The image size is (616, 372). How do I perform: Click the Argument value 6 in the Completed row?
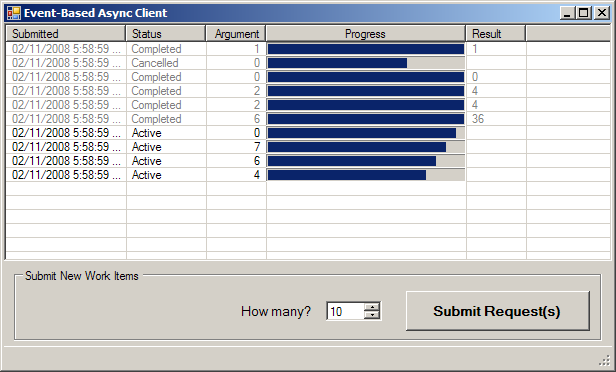click(257, 119)
